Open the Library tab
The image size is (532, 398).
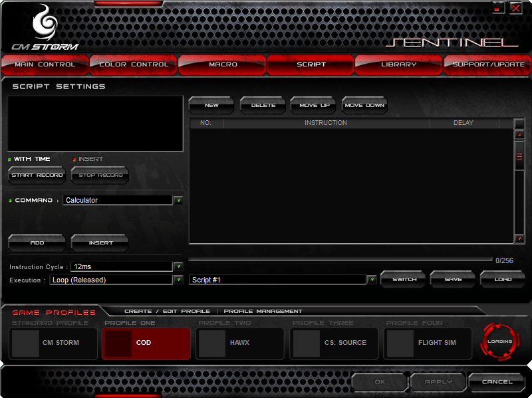[x=399, y=64]
